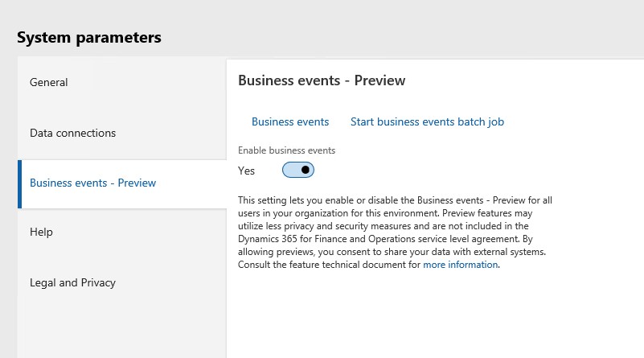The image size is (644, 358).
Task: Click the Business events link
Action: (x=290, y=121)
